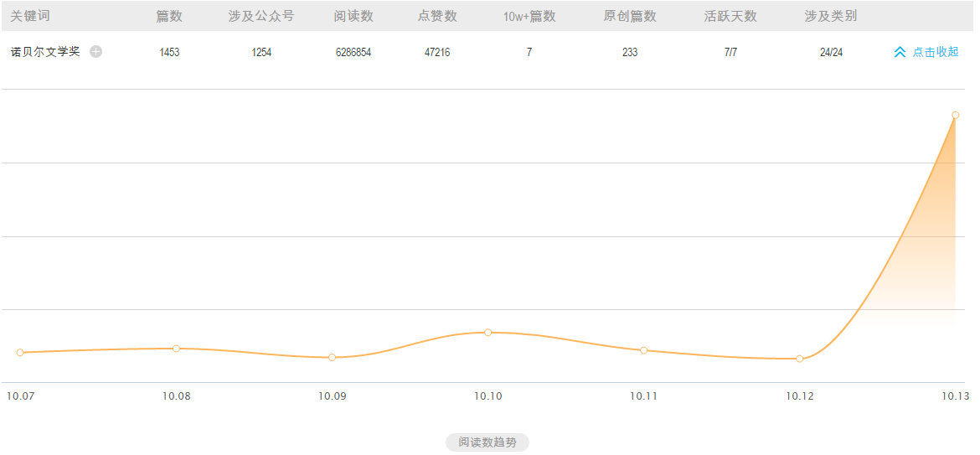Click the read count value 6286854

point(353,52)
